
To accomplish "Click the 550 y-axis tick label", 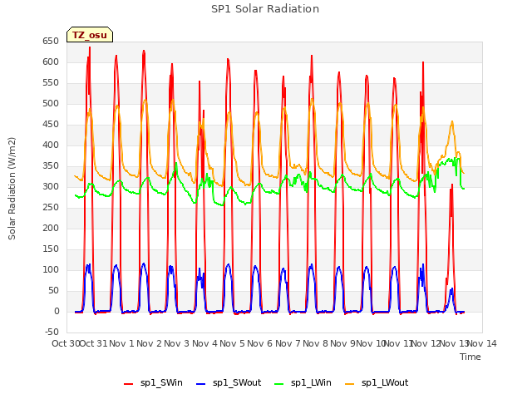I will coord(51,82).
